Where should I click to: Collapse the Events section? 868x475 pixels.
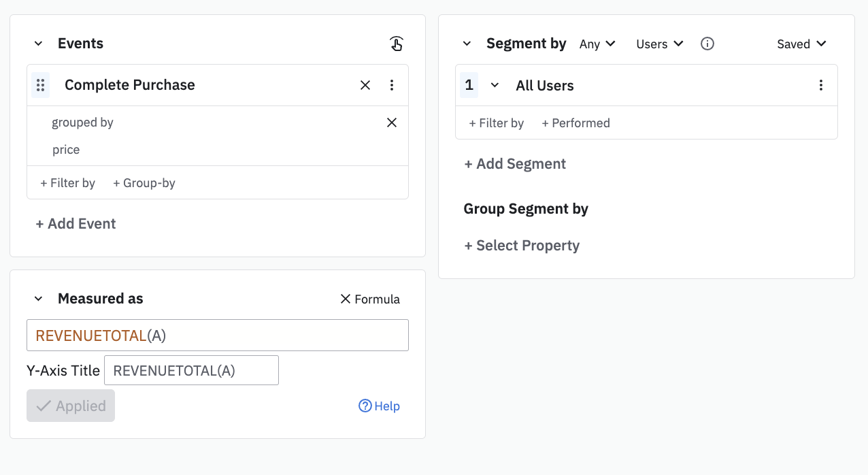pos(39,44)
